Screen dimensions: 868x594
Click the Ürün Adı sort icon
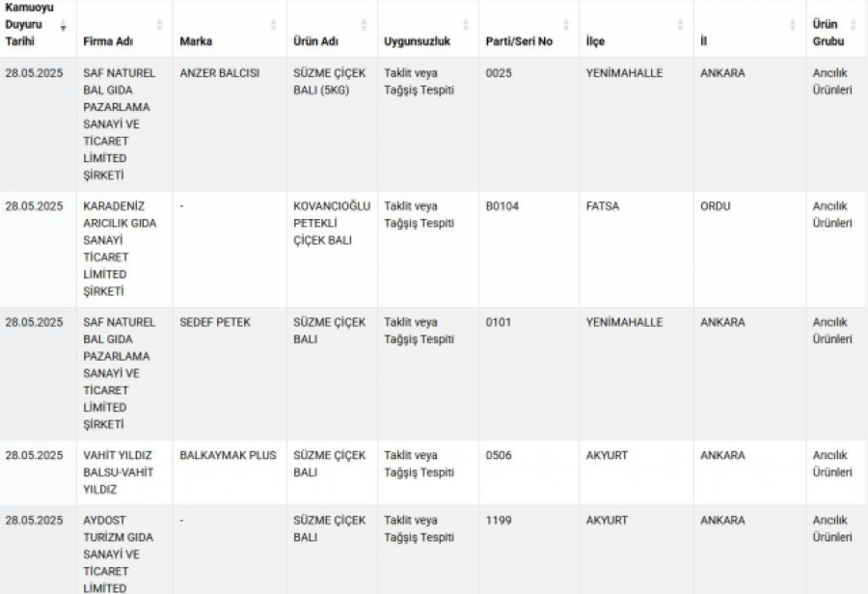(365, 25)
